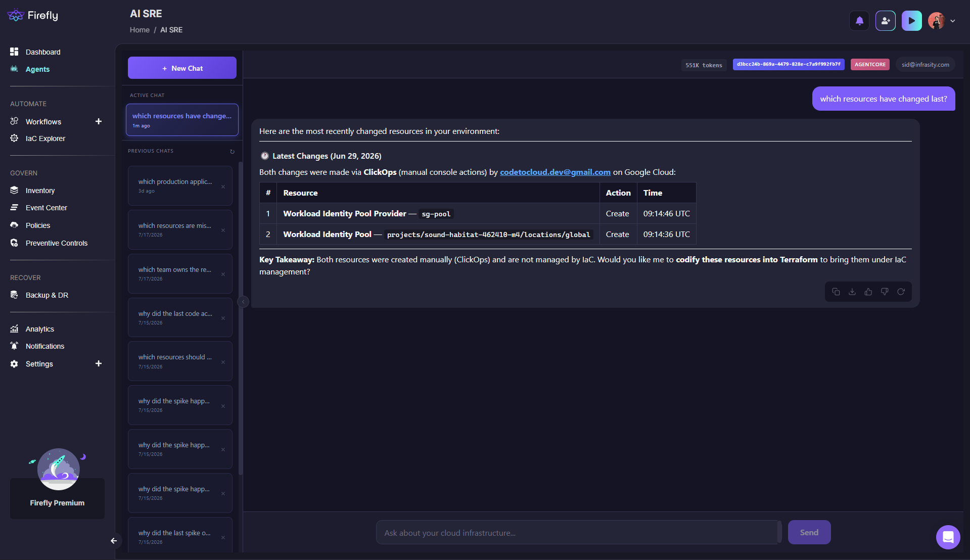Delete chat 'which production applic...'
The width and height of the screenshot is (970, 560).
223,186
